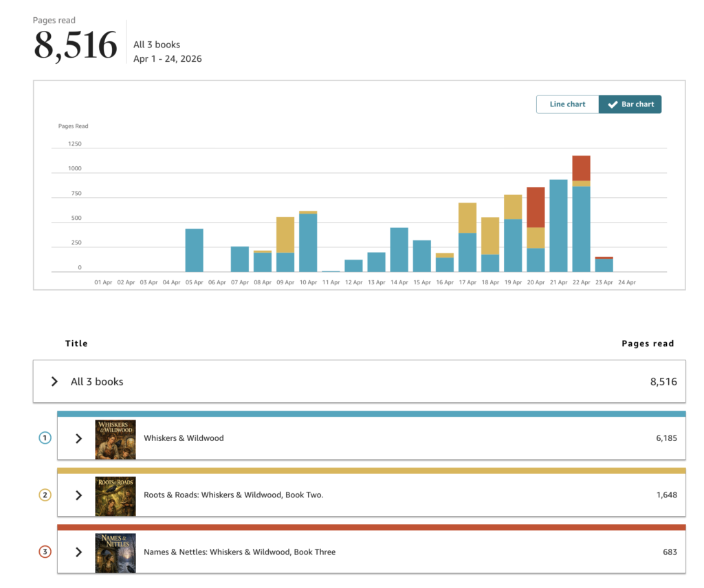This screenshot has width=704, height=588.
Task: Expand the Names & Nettles row chevron
Action: click(78, 552)
